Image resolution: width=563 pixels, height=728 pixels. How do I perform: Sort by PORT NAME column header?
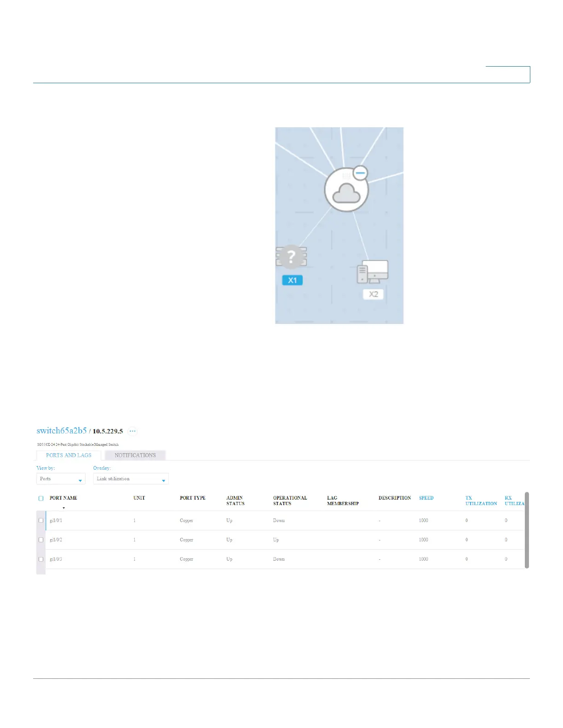pos(63,498)
